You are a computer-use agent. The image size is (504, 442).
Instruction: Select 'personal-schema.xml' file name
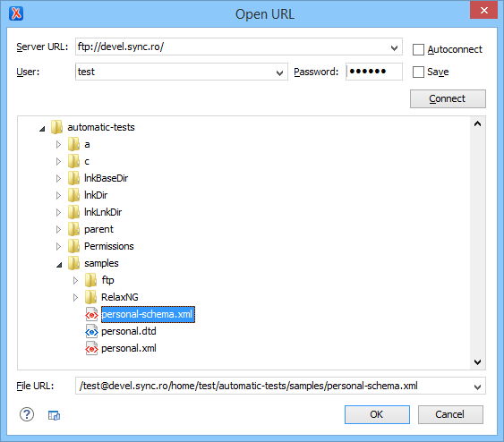tap(148, 314)
